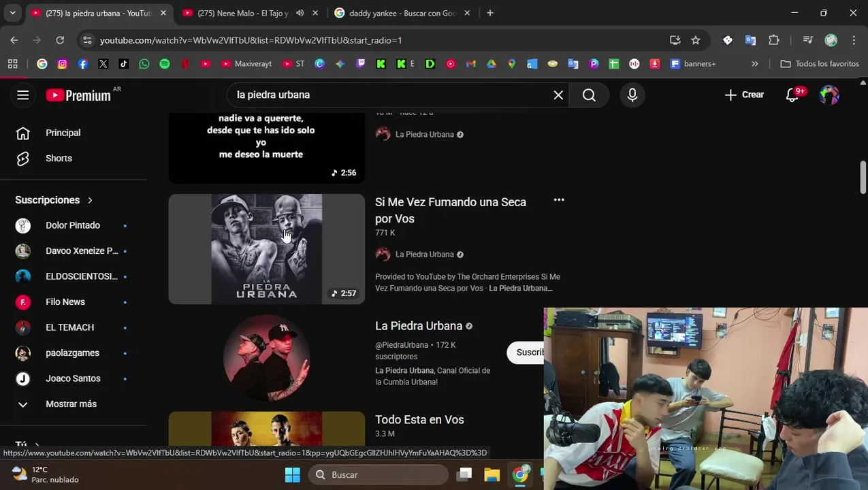Viewport: 868px width, 490px height.
Task: Switch to Nene Malo - El Tajo tab
Action: pos(242,13)
